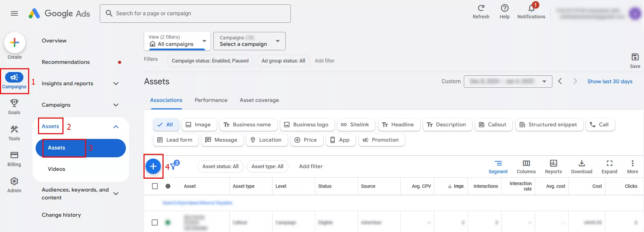Switch to the Asset coverage tab
Screen dimensions: 644x232
click(259, 100)
